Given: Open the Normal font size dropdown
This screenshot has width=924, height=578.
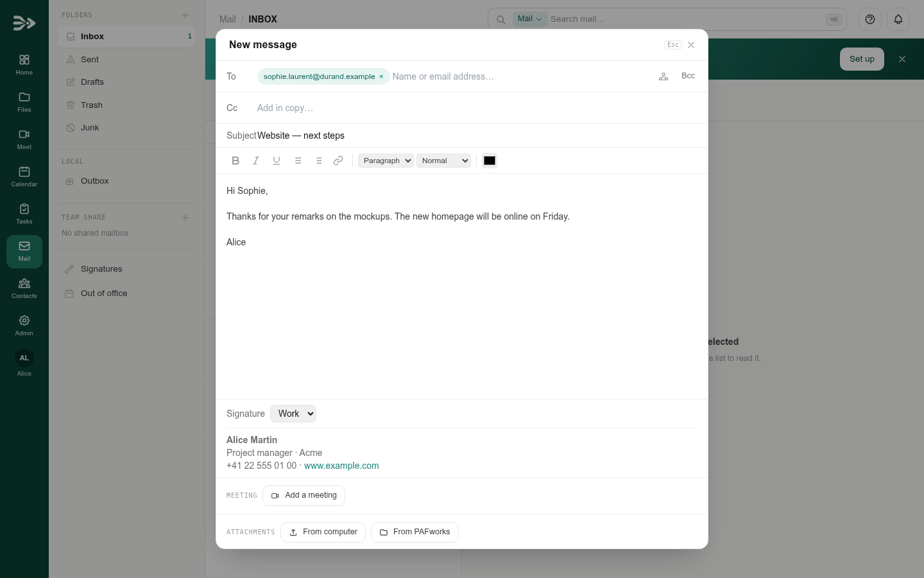Looking at the screenshot, I should coord(443,161).
